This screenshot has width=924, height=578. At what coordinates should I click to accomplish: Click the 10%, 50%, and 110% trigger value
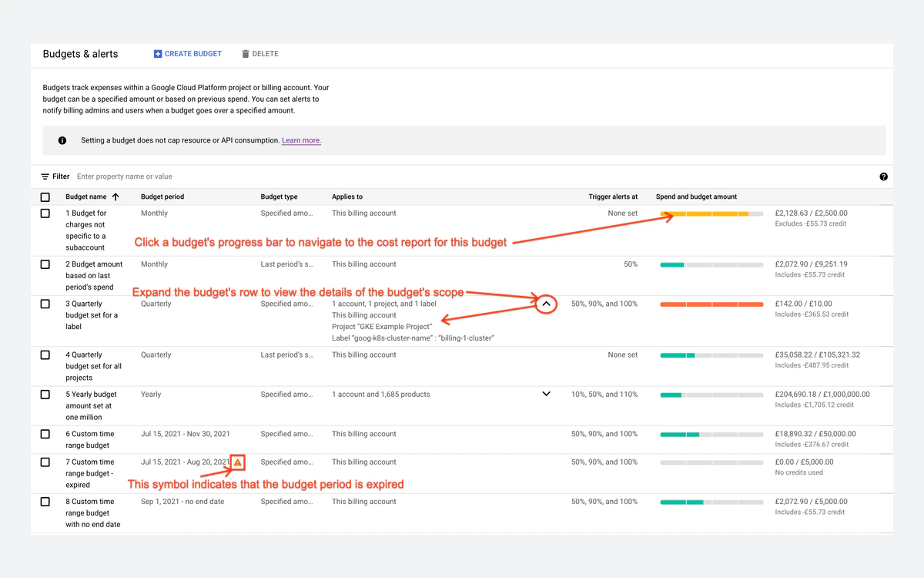pyautogui.click(x=604, y=395)
